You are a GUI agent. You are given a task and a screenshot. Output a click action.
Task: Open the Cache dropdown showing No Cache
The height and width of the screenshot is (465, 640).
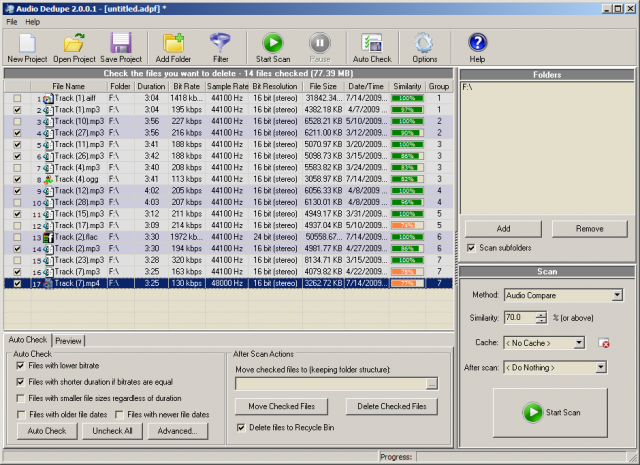pos(579,343)
